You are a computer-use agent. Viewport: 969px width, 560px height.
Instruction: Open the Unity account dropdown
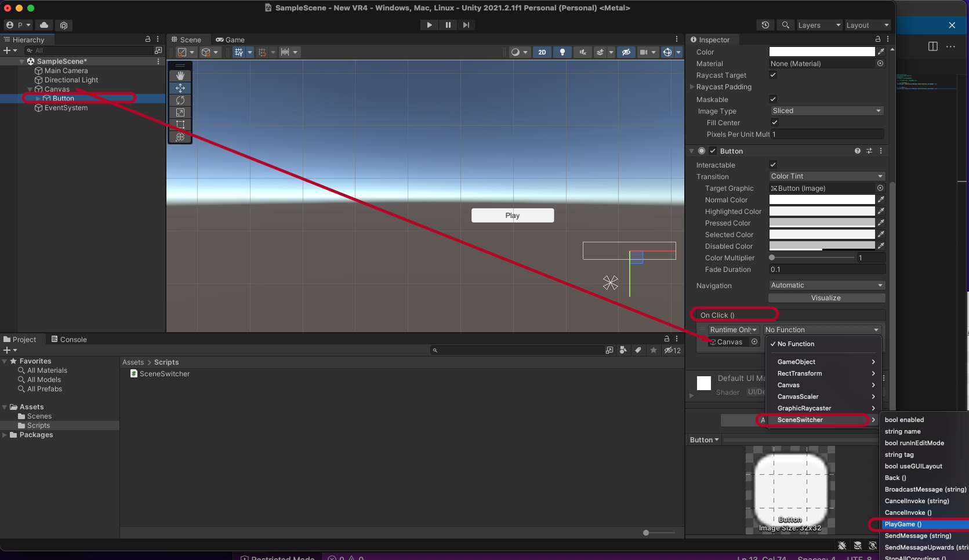tap(18, 25)
